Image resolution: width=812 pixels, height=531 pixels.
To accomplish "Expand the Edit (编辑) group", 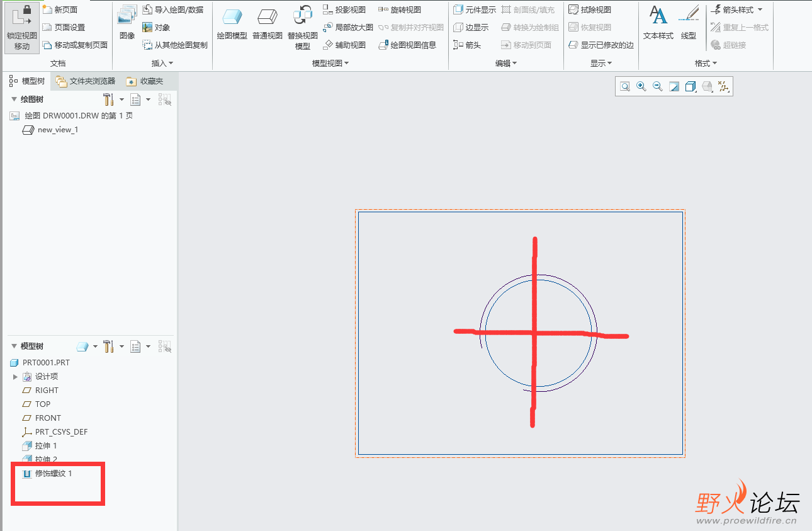I will pos(506,63).
